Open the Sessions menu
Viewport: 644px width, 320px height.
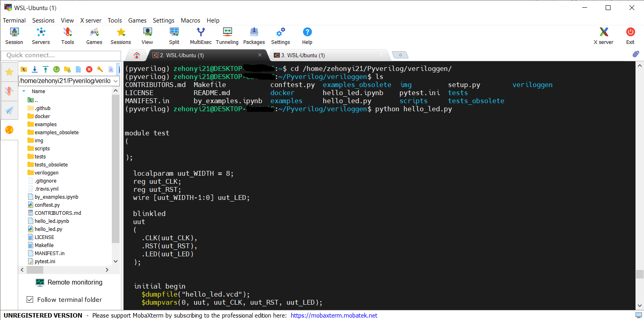43,21
